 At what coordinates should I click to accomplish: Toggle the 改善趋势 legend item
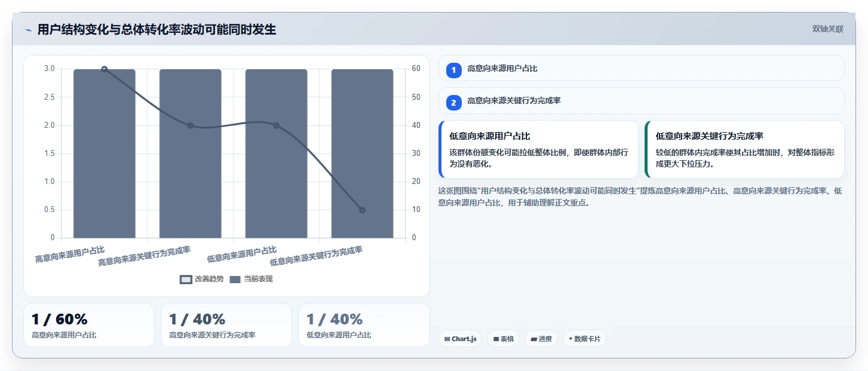202,279
